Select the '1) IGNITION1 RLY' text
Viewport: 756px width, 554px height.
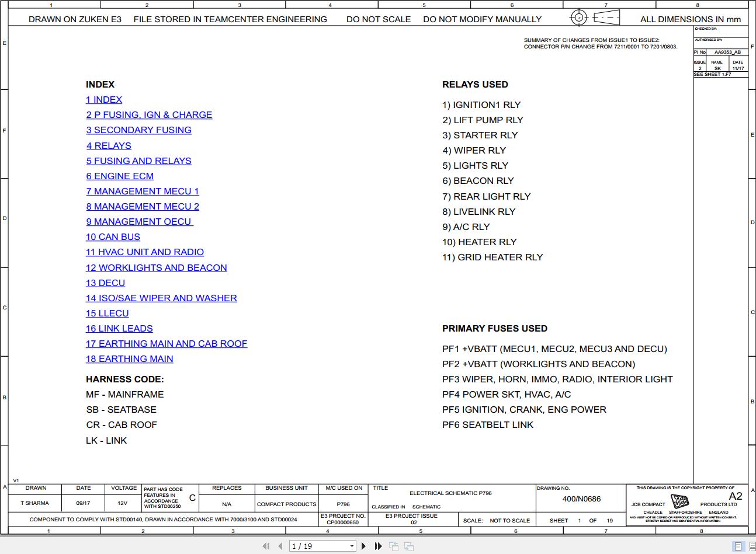[x=481, y=105]
